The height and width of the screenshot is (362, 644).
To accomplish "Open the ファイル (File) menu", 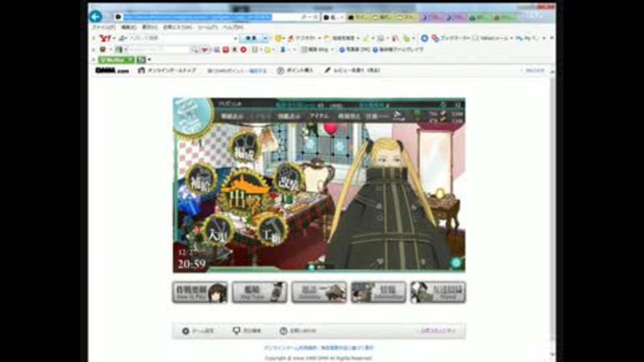I will [103, 27].
